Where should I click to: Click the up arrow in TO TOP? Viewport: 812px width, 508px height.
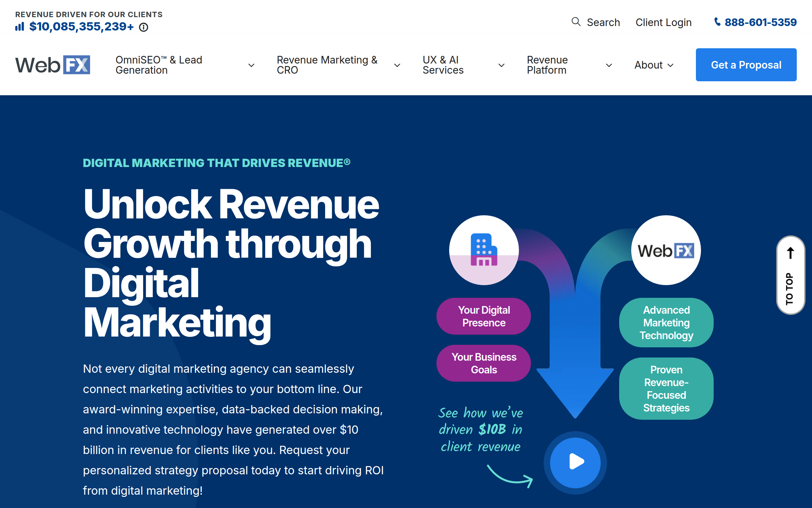[x=790, y=253]
